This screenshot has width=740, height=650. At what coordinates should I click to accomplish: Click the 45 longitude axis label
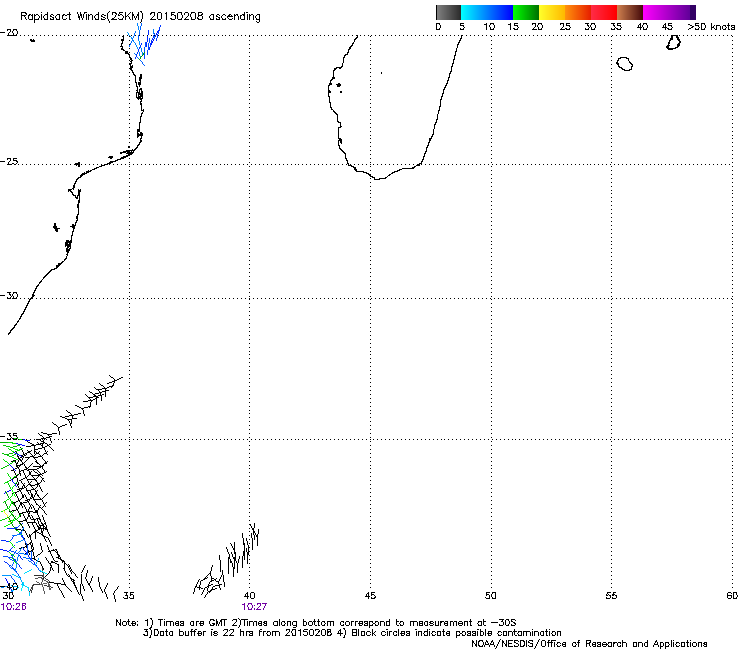point(370,596)
